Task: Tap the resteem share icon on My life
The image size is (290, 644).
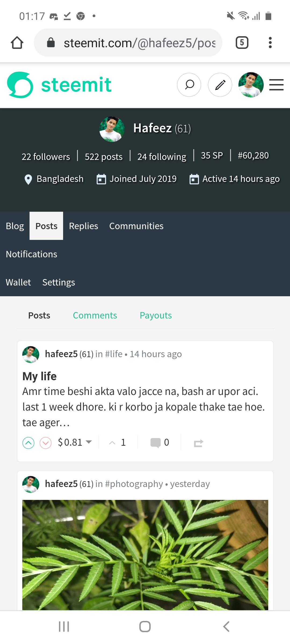Action: pyautogui.click(x=198, y=443)
